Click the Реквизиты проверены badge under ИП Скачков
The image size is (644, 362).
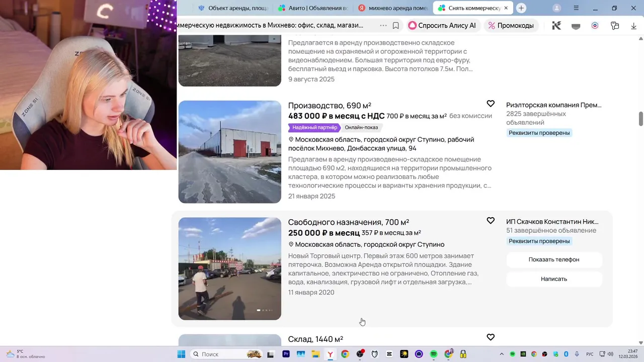[539, 241]
